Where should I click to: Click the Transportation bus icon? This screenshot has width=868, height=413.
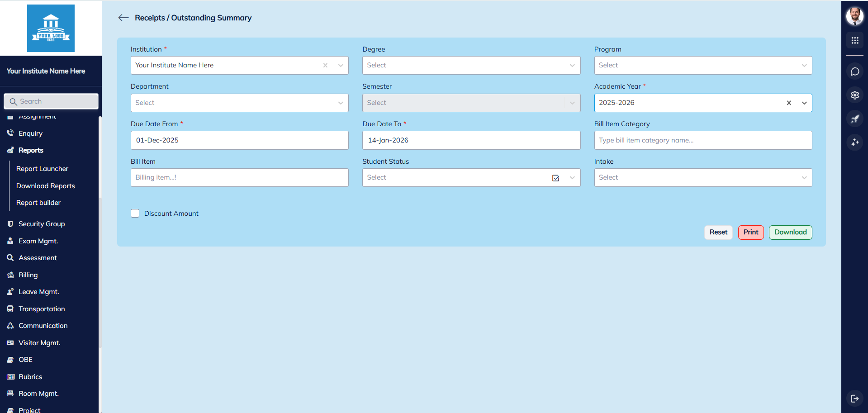click(x=10, y=309)
